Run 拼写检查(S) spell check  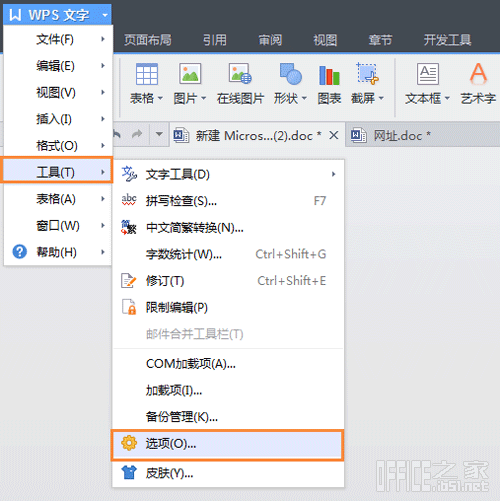coord(228,201)
